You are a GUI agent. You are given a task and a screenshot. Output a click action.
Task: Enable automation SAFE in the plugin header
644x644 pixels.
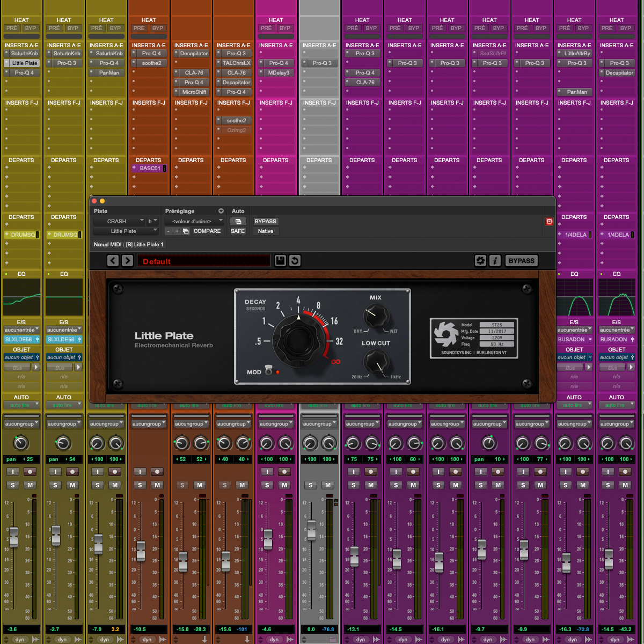coord(238,231)
